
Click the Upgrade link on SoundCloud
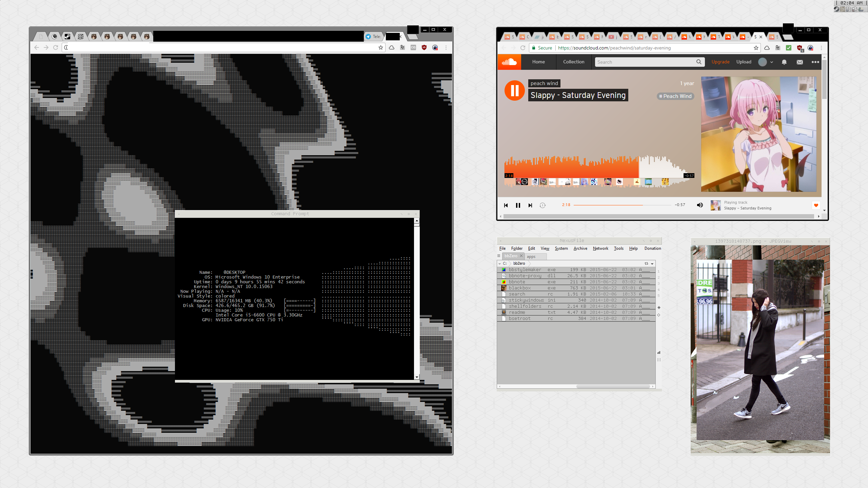tap(720, 62)
